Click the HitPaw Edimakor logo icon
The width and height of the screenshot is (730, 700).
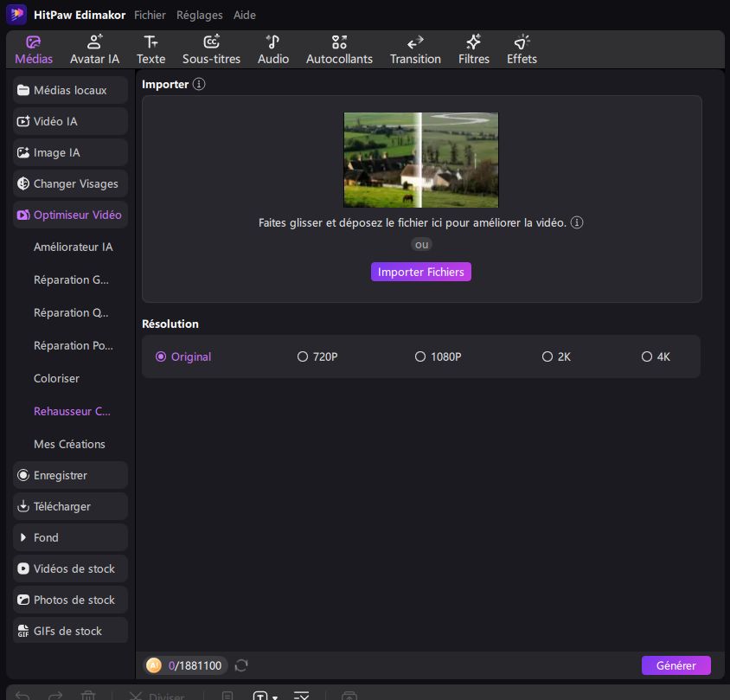click(16, 14)
